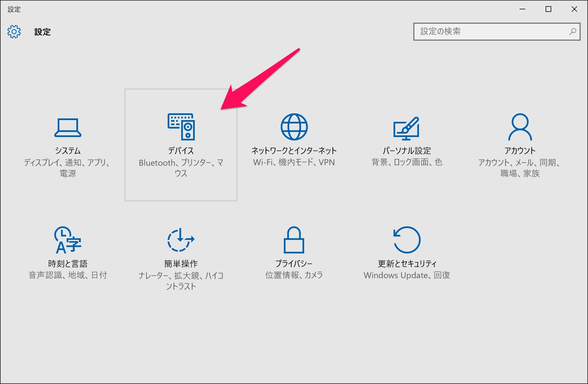
Task: Click the magnifier icon in the search box
Action: coord(573,32)
